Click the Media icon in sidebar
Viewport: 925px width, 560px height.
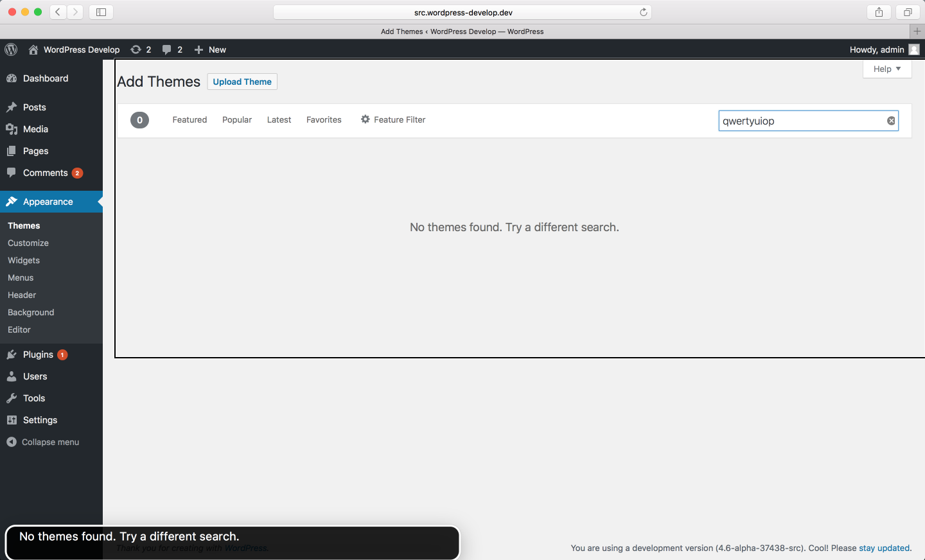12,129
